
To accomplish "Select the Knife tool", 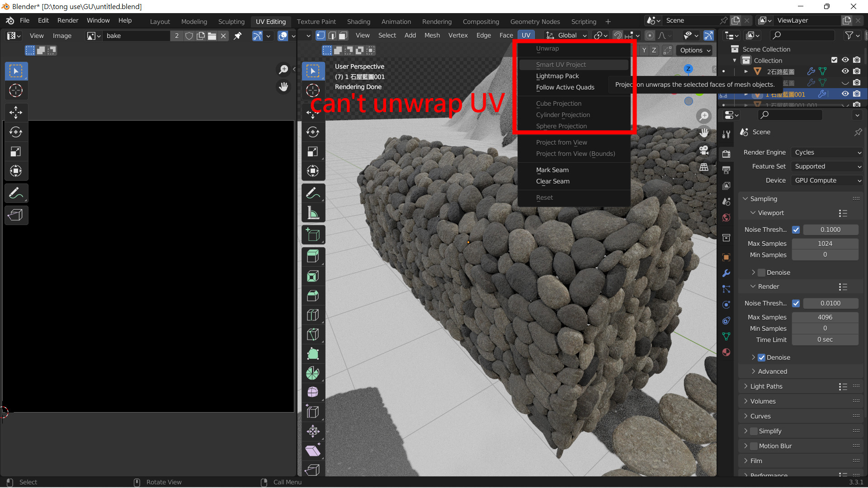I will pyautogui.click(x=313, y=334).
